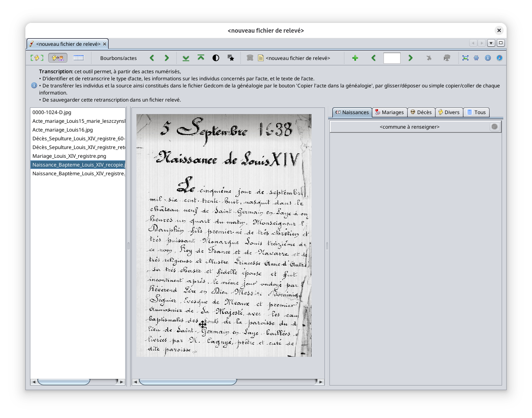Click image viewer scroll-right arrow
The width and height of the screenshot is (532, 418).
pos(321,382)
